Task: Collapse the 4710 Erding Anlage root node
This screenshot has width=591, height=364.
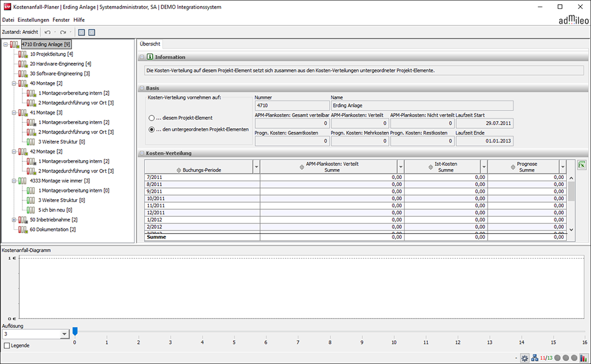Action: tap(6, 44)
